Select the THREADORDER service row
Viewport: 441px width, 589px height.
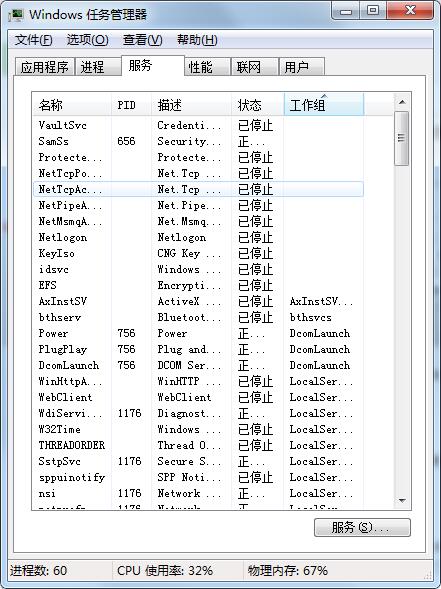(x=198, y=445)
